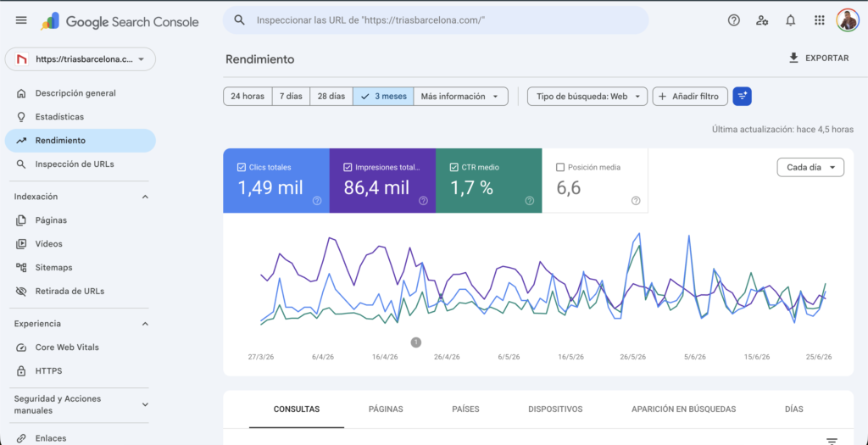Toggle the Clics totales checkbox
This screenshot has height=445, width=868.
tap(241, 167)
